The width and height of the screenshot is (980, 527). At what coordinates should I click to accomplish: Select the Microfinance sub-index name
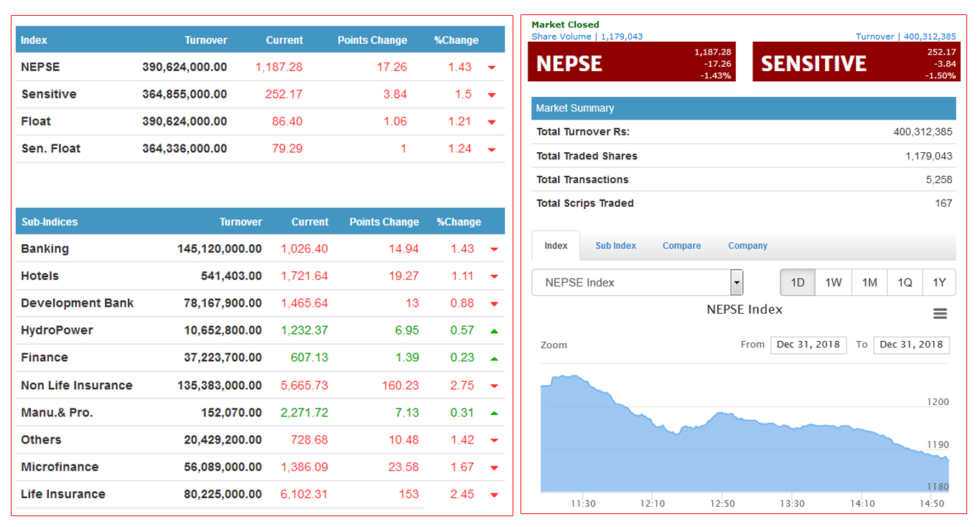60,467
